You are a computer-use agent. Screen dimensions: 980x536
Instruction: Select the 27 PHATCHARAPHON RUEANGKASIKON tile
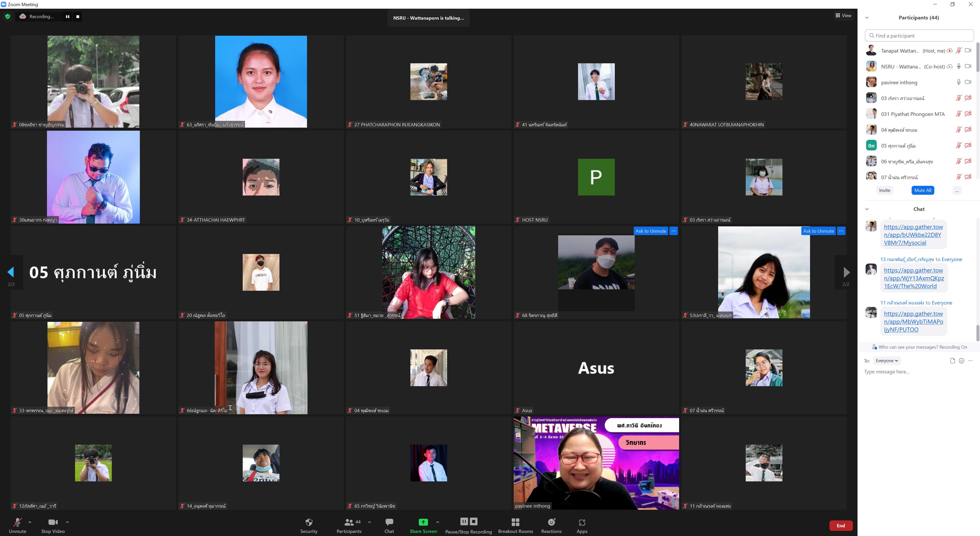[428, 82]
